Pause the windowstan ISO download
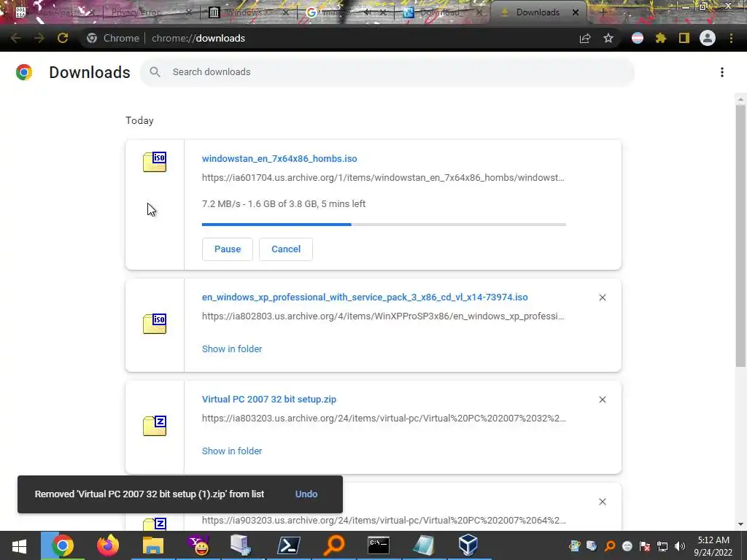This screenshot has height=560, width=747. point(228,249)
